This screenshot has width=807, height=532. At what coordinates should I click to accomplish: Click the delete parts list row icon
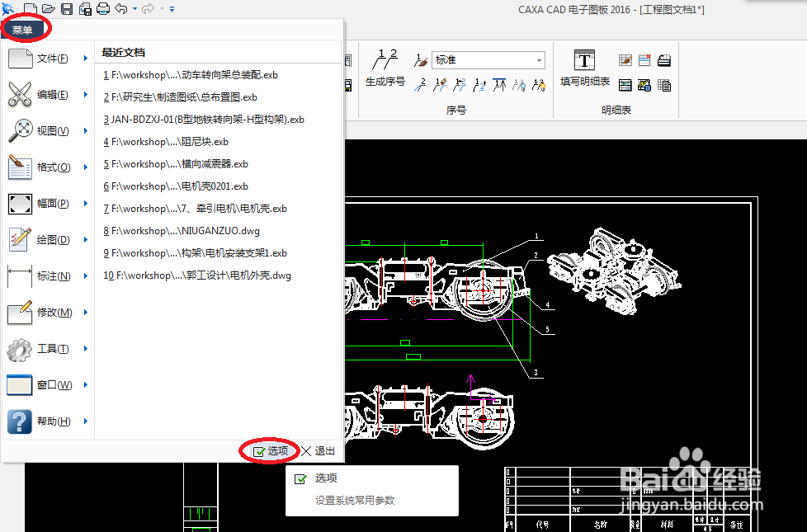(644, 60)
